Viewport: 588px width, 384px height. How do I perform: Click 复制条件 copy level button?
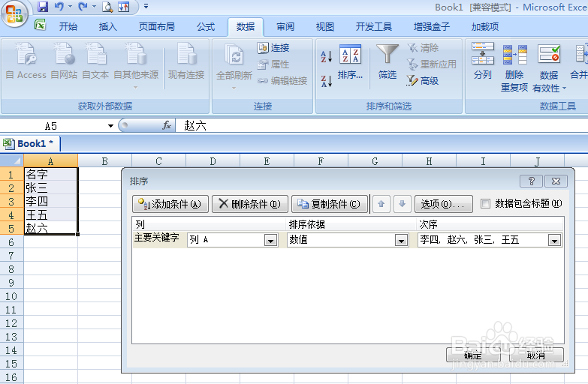pyautogui.click(x=329, y=204)
